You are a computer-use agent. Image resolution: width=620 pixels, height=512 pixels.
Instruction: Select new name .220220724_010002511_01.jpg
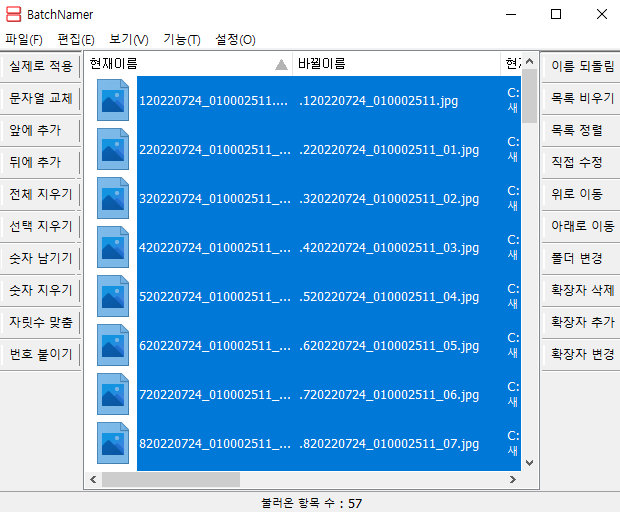click(389, 150)
